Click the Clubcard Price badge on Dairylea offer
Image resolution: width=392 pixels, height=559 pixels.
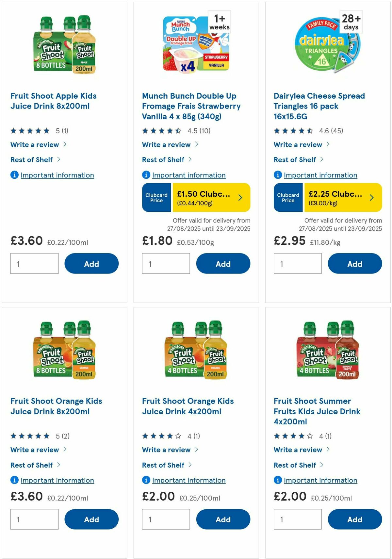(288, 197)
